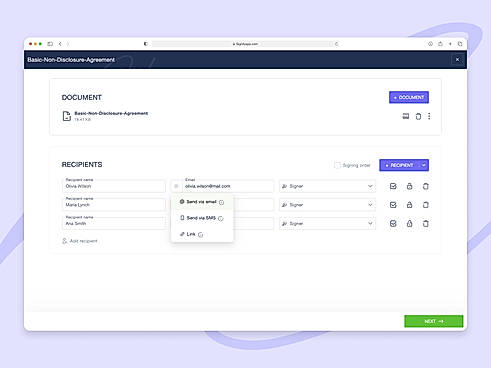Viewport: 491px width, 368px height.
Task: Click the green Next button
Action: tap(434, 321)
